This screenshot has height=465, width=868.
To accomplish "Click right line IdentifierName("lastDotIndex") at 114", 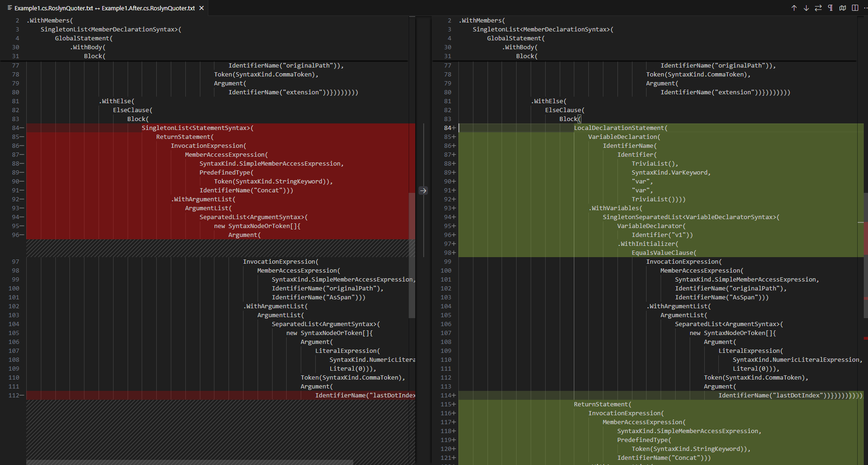I will [x=791, y=395].
